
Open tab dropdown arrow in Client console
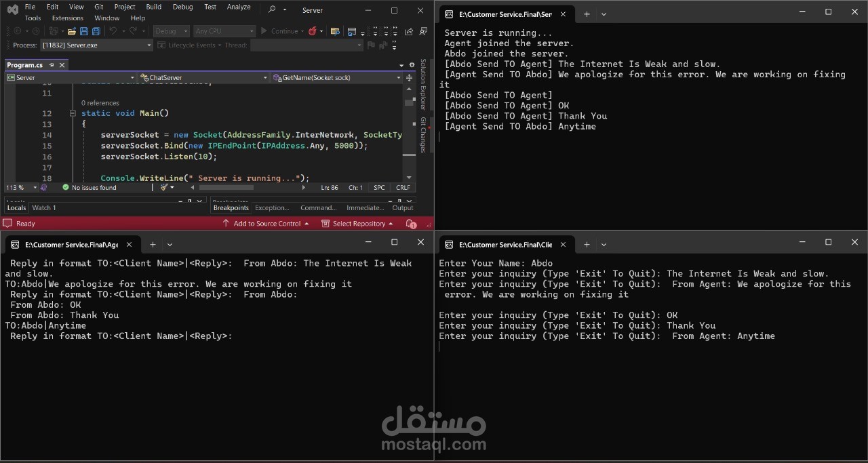(x=604, y=244)
